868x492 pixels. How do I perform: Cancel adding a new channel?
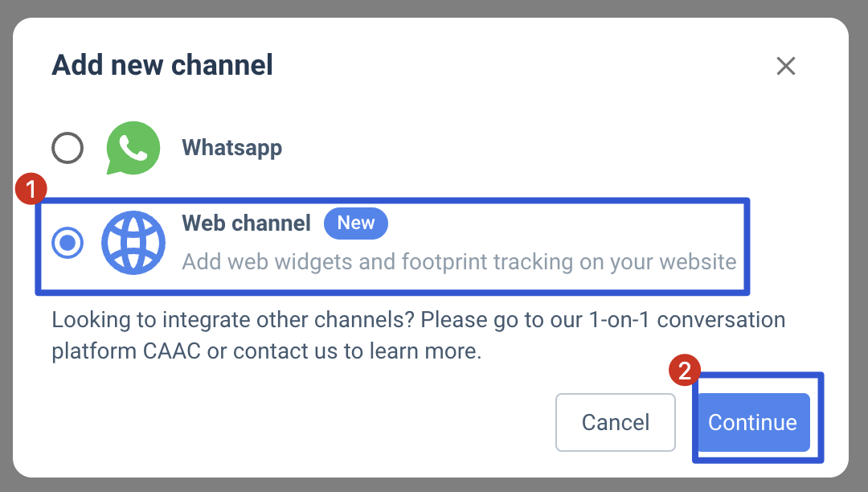click(x=616, y=422)
